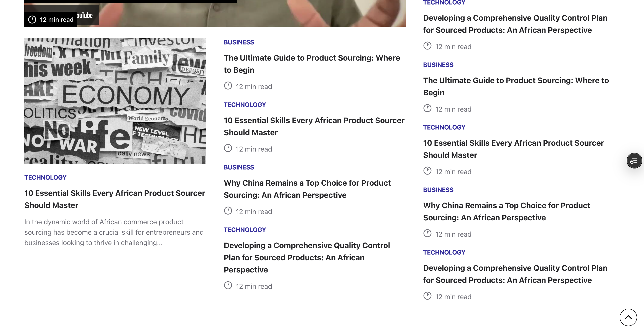Screen dimensions: 644x330
Task: Open sidebar 10 Essential Skills article title
Action: 513,149
